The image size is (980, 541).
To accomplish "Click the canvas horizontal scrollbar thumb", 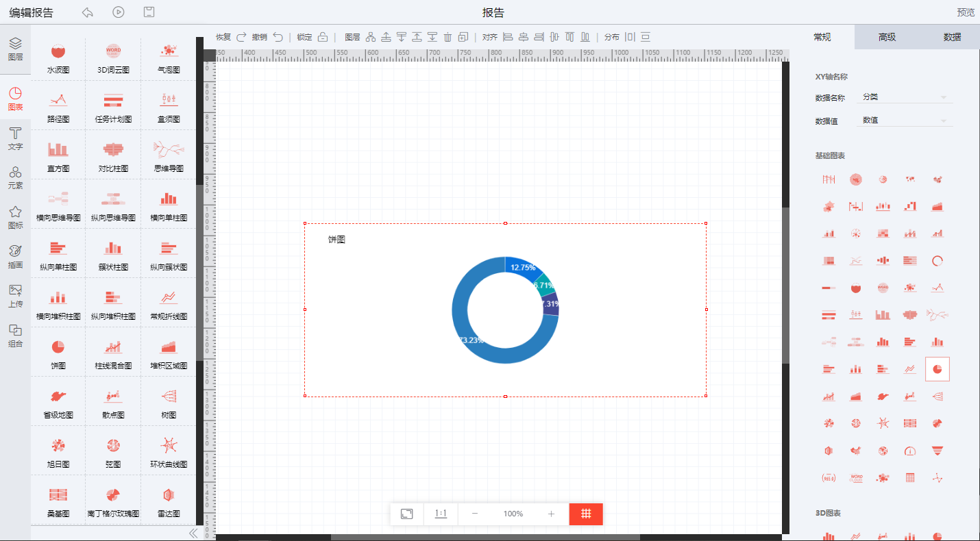I will click(x=485, y=537).
